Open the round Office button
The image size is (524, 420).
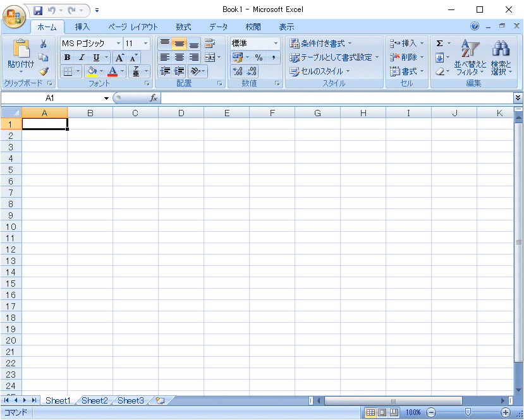[14, 15]
